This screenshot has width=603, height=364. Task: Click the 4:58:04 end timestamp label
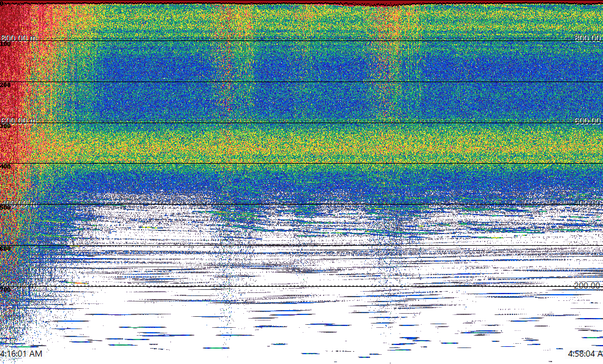tap(585, 354)
